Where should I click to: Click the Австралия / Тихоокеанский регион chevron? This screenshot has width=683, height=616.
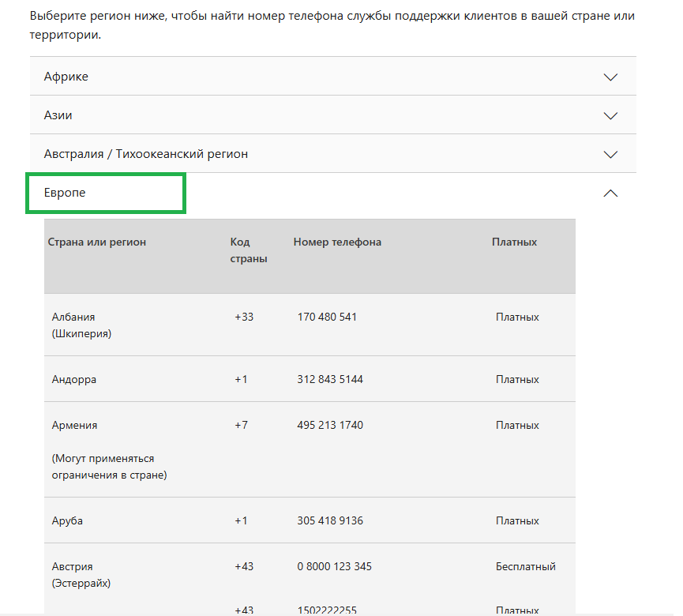tap(610, 155)
